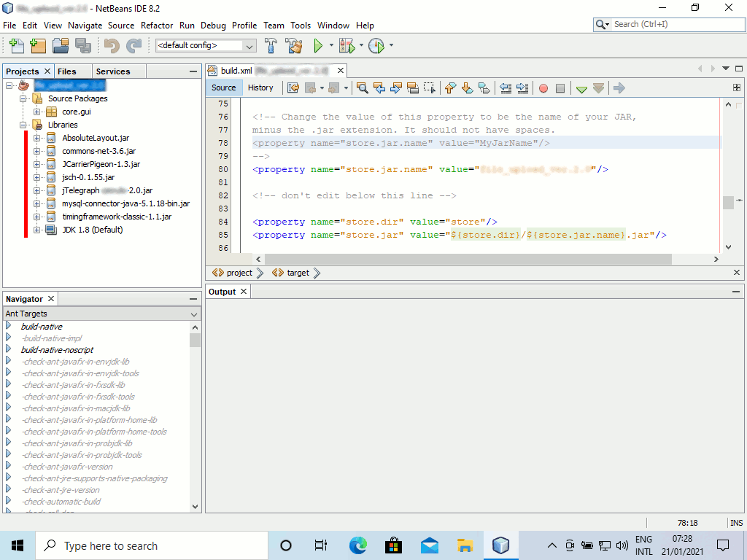Click the Redo arrow icon
Screen dimensions: 747x560
coord(134,46)
